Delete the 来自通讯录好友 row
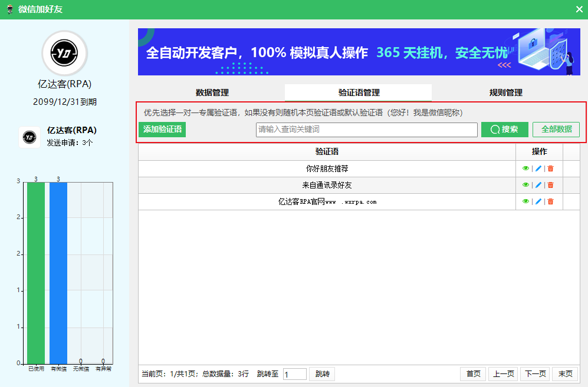The height and width of the screenshot is (387, 588). pyautogui.click(x=550, y=185)
